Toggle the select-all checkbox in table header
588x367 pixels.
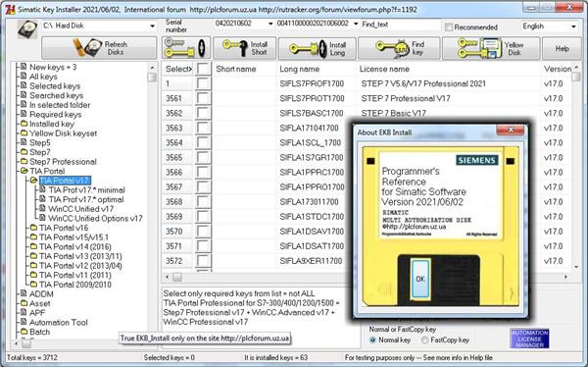point(203,69)
